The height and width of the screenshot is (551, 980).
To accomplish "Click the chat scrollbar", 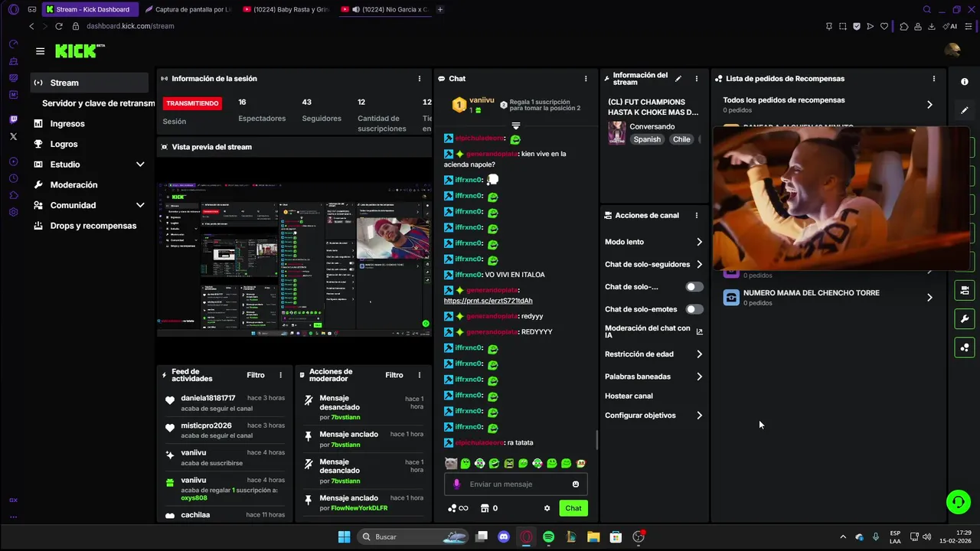I will (x=597, y=440).
